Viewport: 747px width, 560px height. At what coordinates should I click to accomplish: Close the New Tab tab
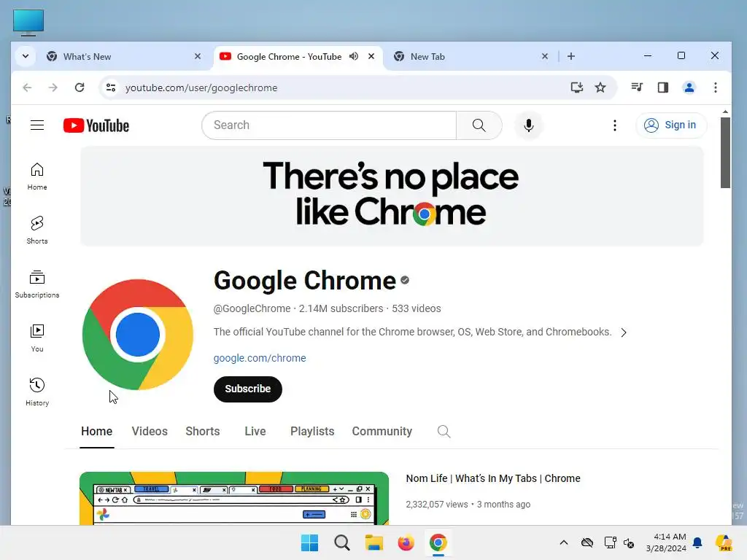click(x=544, y=56)
